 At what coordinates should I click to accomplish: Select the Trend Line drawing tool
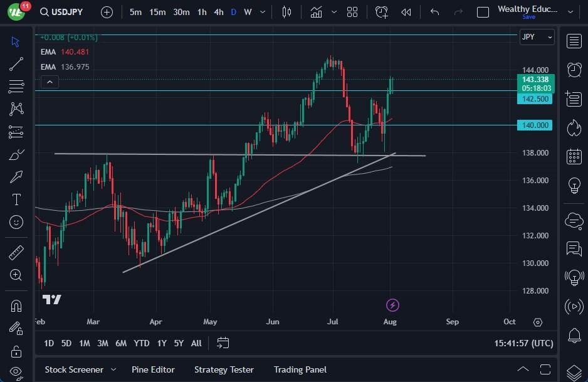16,64
